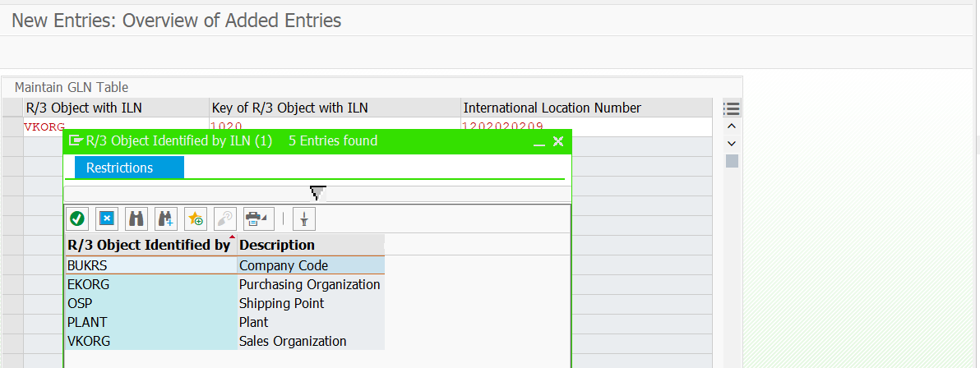980x368 pixels.
Task: Confirm selection with green checkmark icon
Action: coord(77,218)
